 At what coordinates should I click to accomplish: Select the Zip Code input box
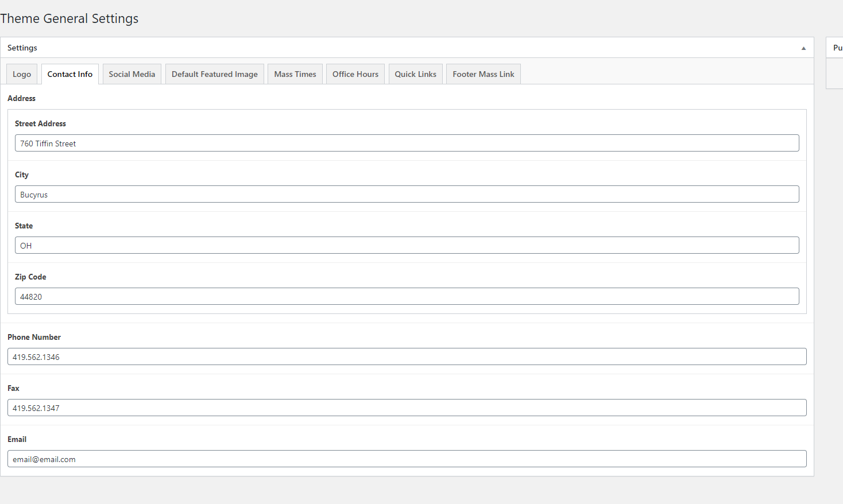[x=407, y=297]
